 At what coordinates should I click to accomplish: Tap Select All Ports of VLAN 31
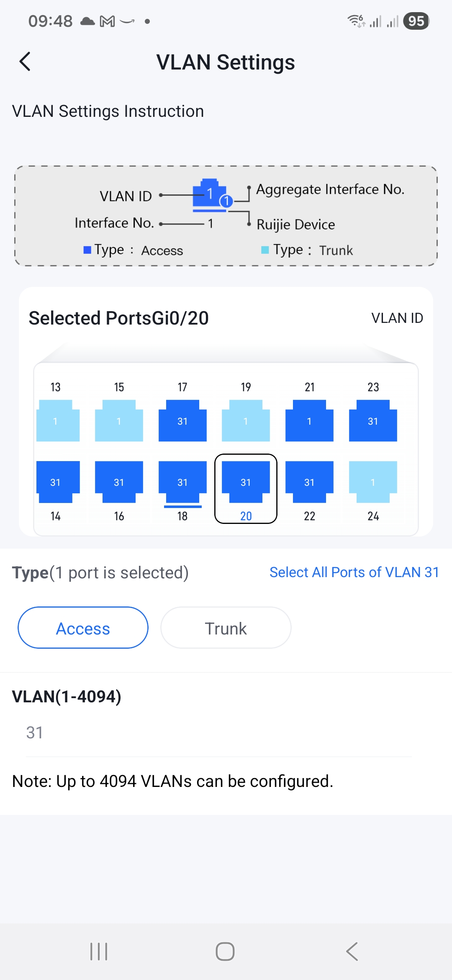354,572
